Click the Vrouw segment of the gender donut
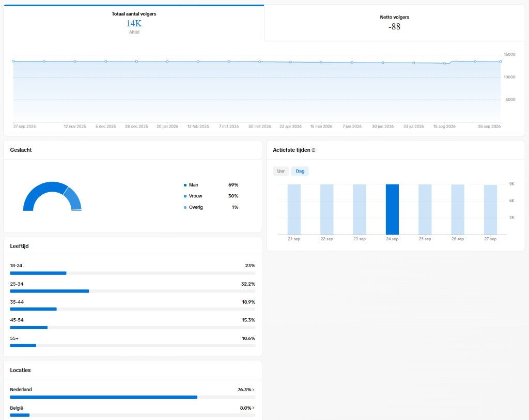 tap(74, 199)
